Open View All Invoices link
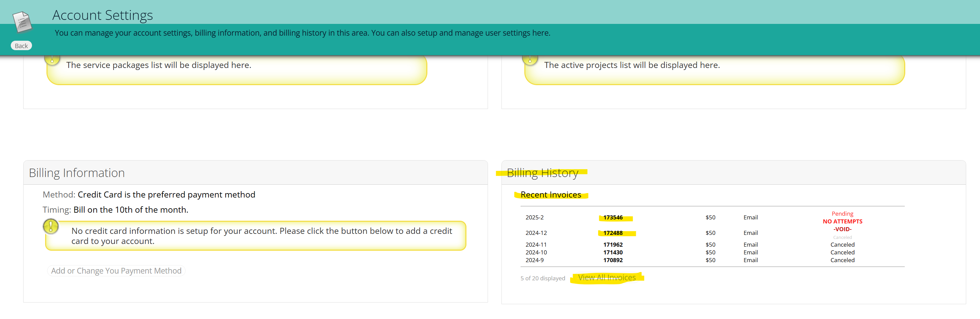The image size is (980, 319). click(x=607, y=278)
